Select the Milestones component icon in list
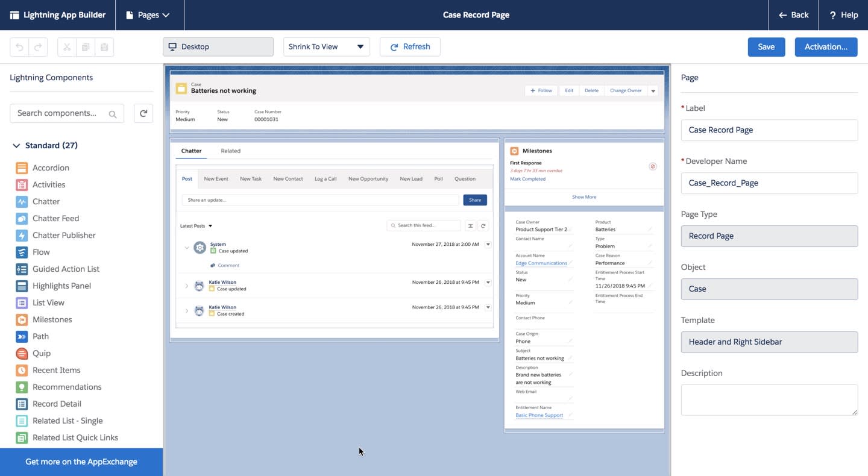The width and height of the screenshot is (868, 476). pos(22,320)
